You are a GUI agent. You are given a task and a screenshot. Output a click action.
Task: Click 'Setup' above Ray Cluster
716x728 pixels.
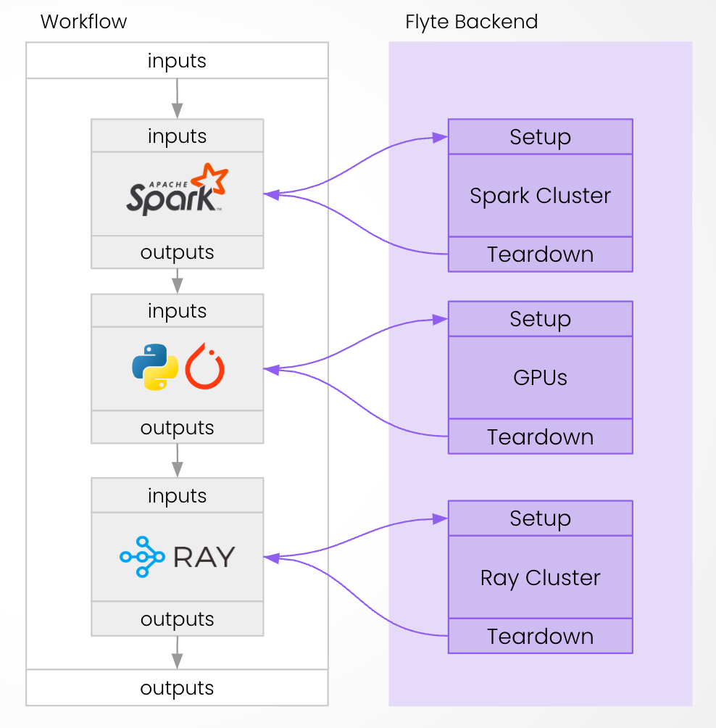(541, 518)
